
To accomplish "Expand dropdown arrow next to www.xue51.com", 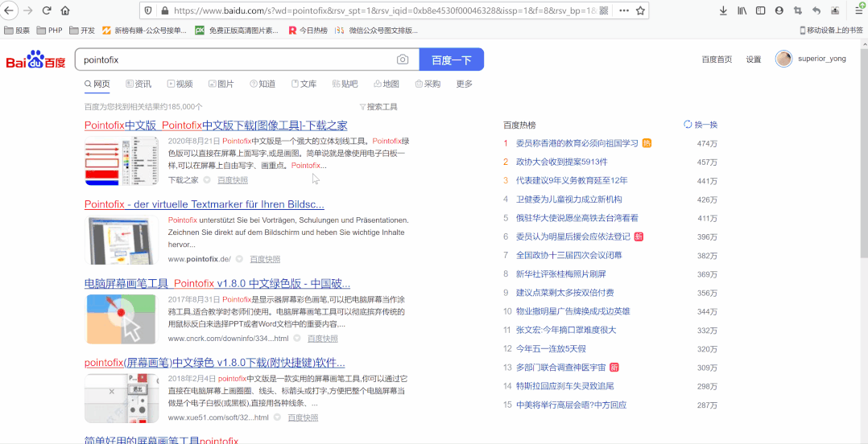I will click(277, 417).
